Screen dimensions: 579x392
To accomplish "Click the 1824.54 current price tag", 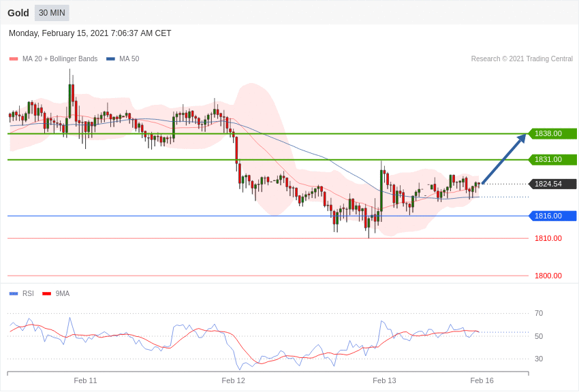I will coord(552,184).
